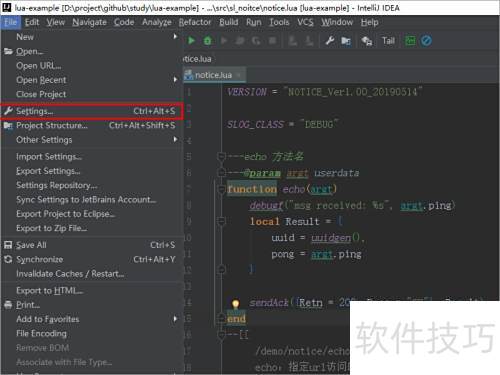Click fold marker at end keyword
This screenshot has width=500, height=375.
point(221,319)
